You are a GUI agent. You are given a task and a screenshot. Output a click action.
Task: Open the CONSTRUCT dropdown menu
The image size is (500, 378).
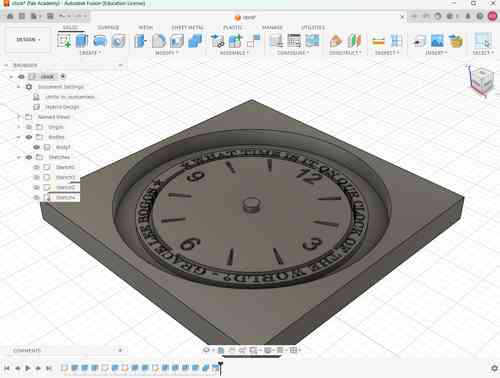coord(345,53)
